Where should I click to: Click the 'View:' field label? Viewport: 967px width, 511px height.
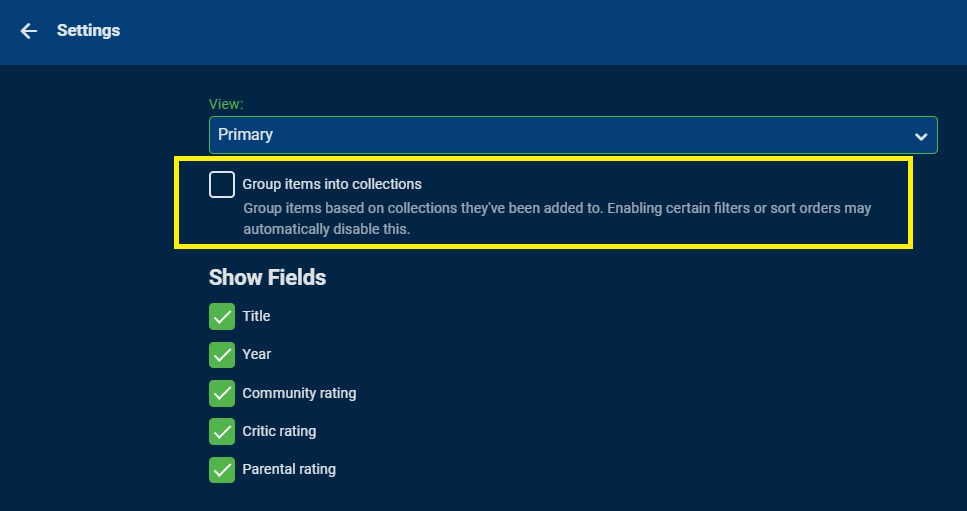point(226,104)
